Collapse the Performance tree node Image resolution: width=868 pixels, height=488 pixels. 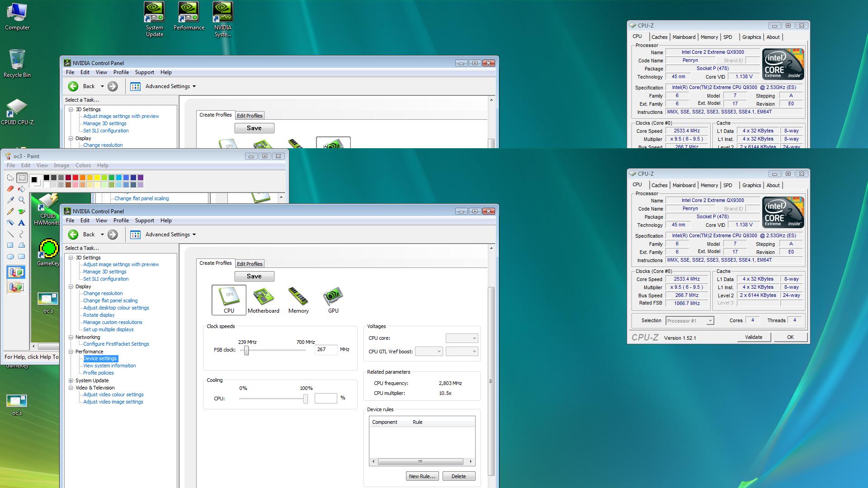71,352
